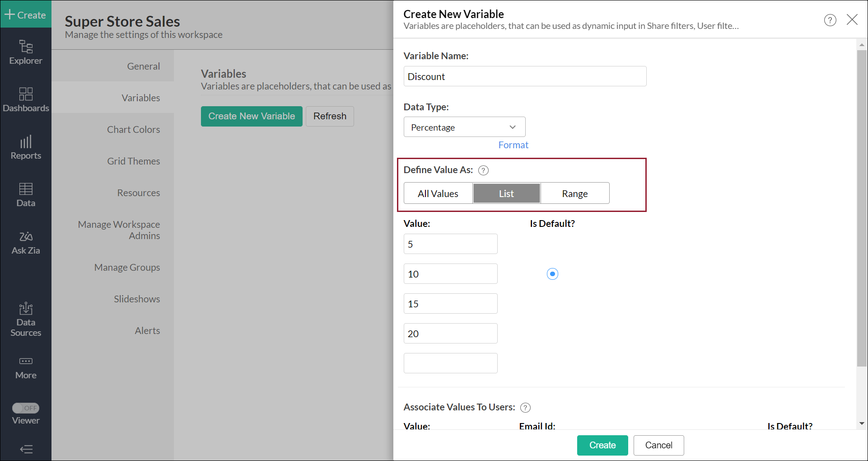Select the default radio button for value 10
This screenshot has width=868, height=461.
tap(552, 274)
